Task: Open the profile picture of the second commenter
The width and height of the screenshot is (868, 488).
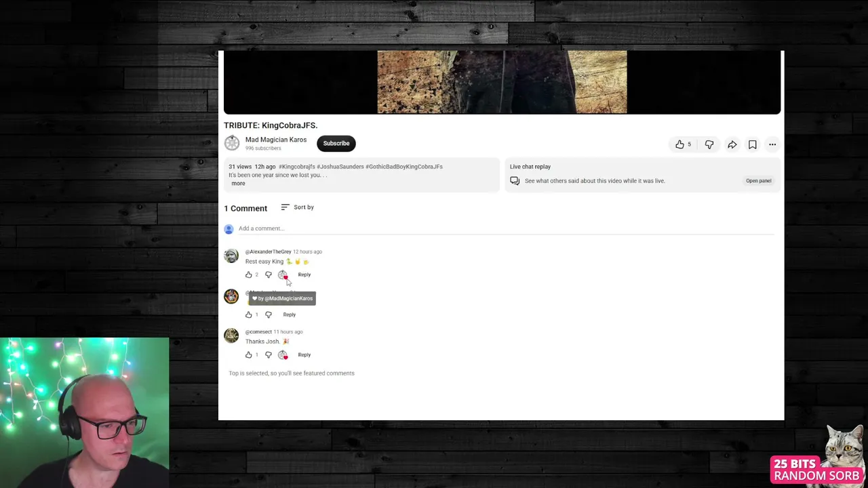Action: (x=231, y=296)
